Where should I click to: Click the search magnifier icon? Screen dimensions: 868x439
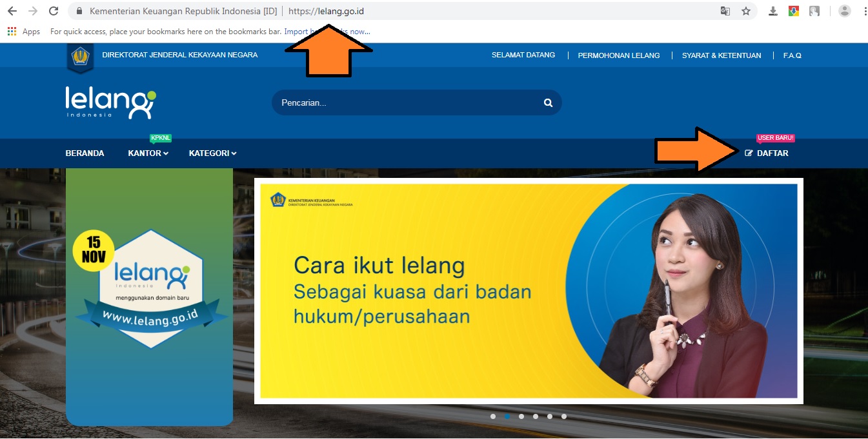point(547,102)
